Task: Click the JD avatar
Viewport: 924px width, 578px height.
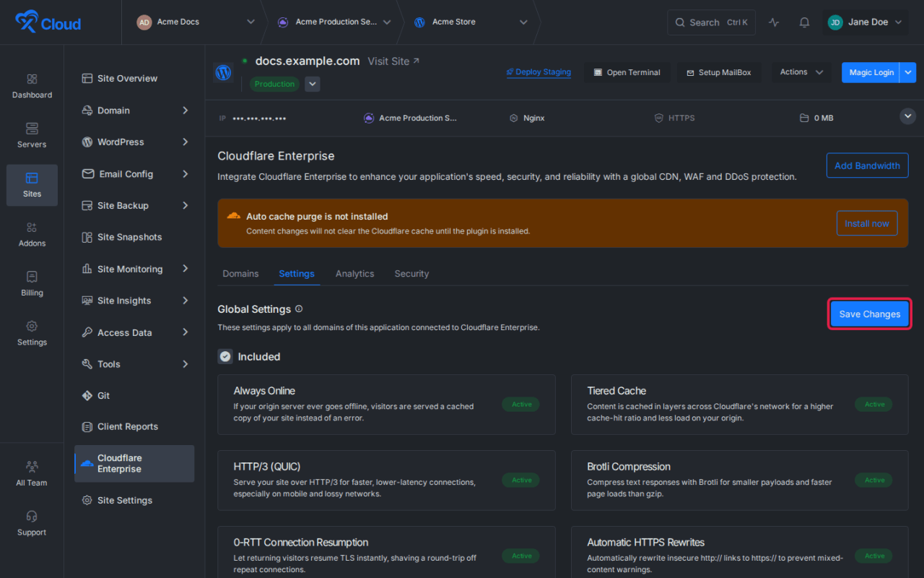Action: pyautogui.click(x=835, y=22)
